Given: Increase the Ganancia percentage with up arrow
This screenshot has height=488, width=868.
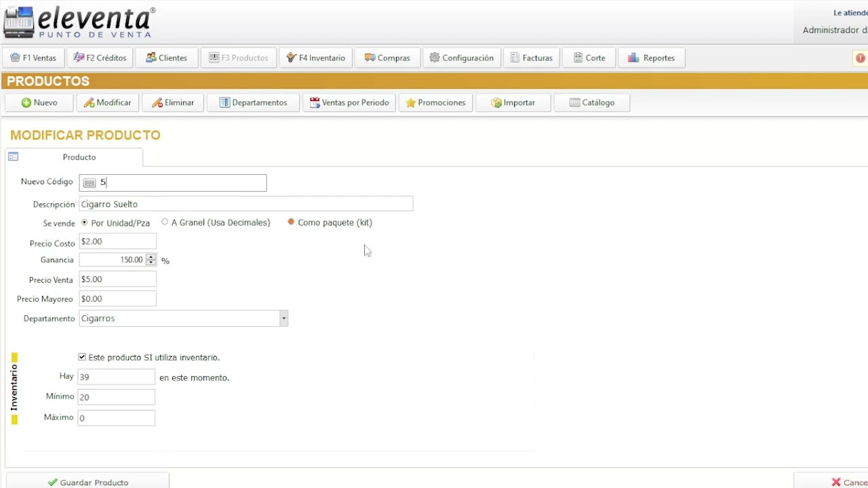Looking at the screenshot, I should click(x=151, y=257).
